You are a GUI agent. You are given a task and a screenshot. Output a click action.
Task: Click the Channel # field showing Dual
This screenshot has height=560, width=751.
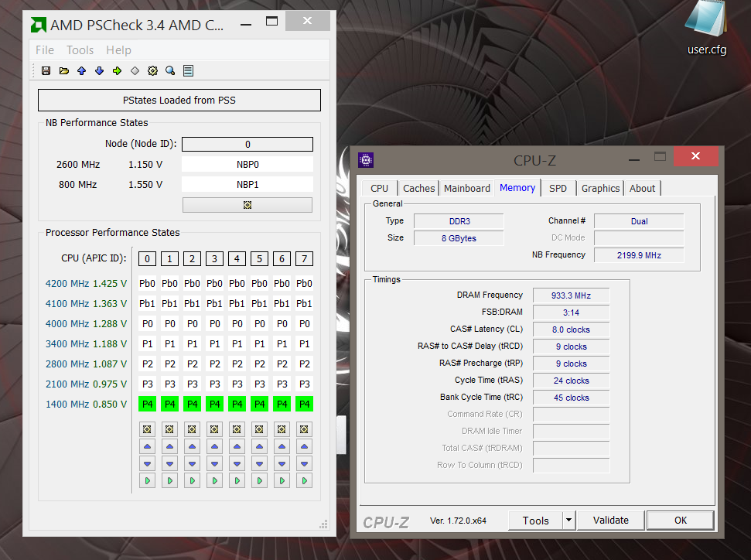[639, 221]
